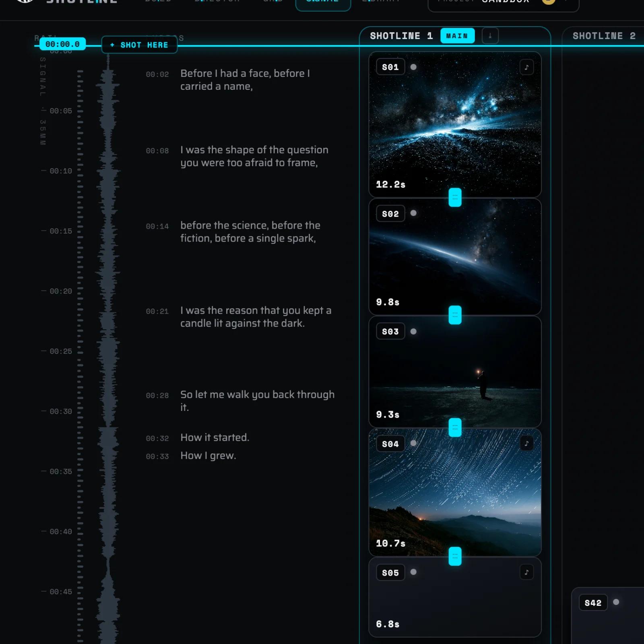Screen dimensions: 644x644
Task: Click the music note icon on shot S04
Action: pyautogui.click(x=526, y=444)
